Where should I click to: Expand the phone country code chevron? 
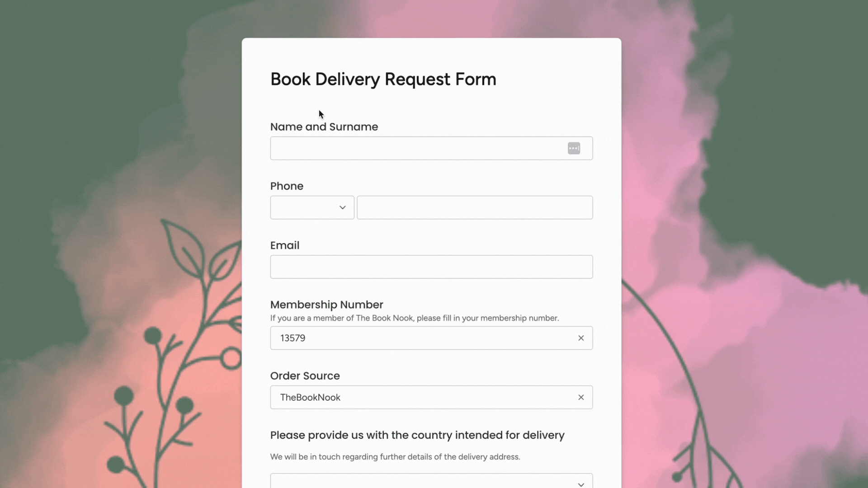coord(342,207)
